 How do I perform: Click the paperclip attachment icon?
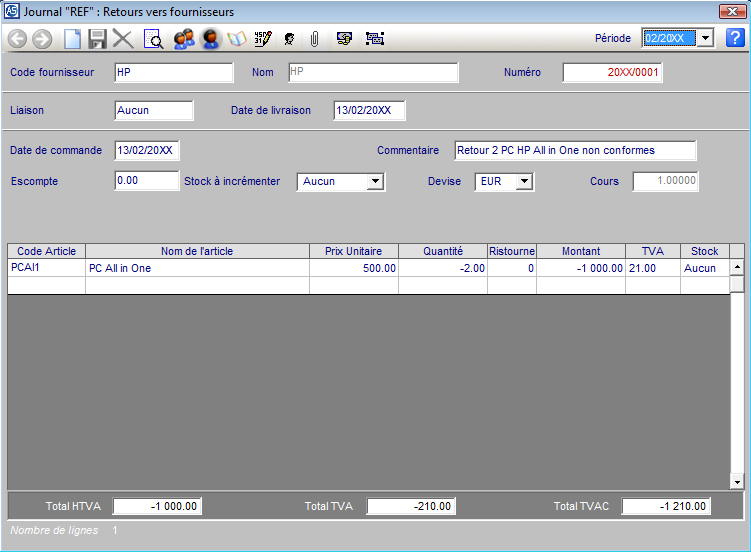point(314,39)
